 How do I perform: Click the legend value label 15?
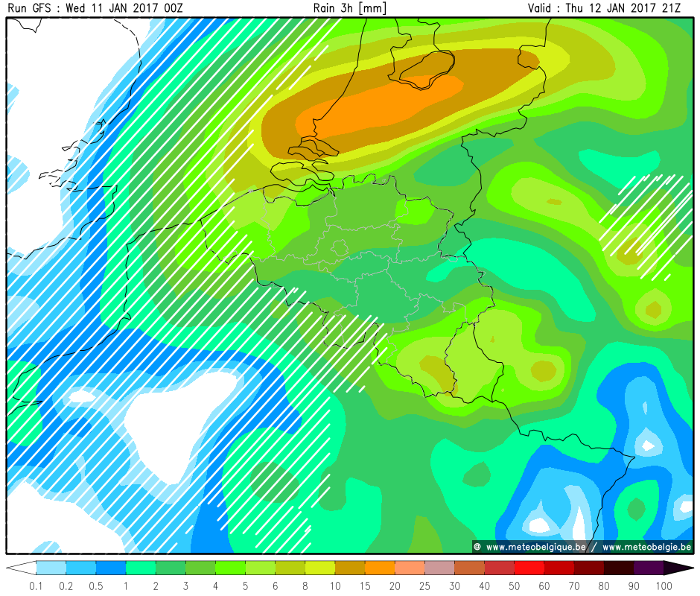tap(365, 586)
